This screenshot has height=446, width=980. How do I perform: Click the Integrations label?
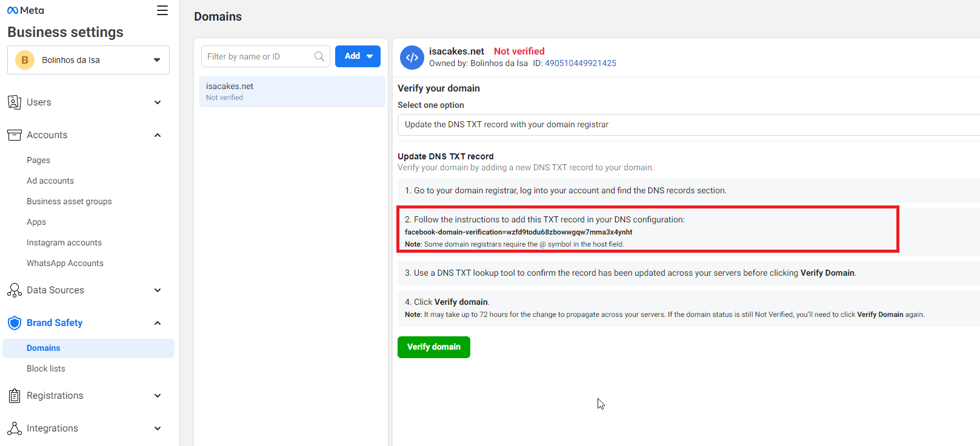(x=52, y=428)
